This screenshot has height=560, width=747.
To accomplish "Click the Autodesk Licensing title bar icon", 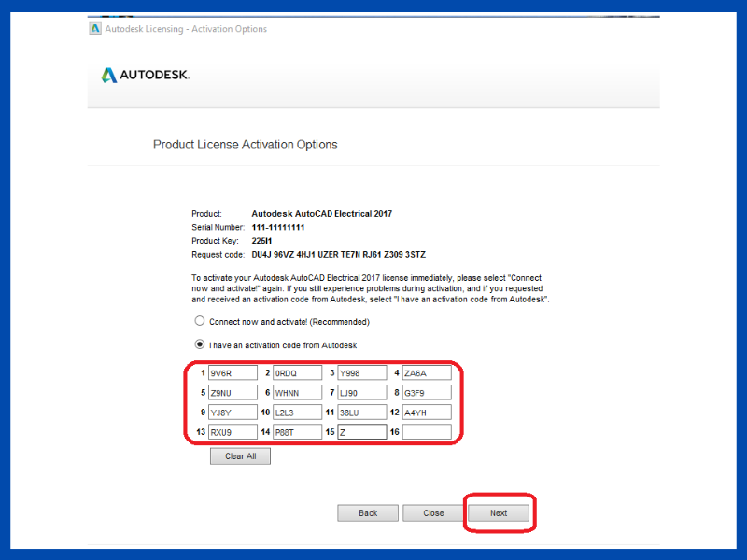I will [x=95, y=29].
